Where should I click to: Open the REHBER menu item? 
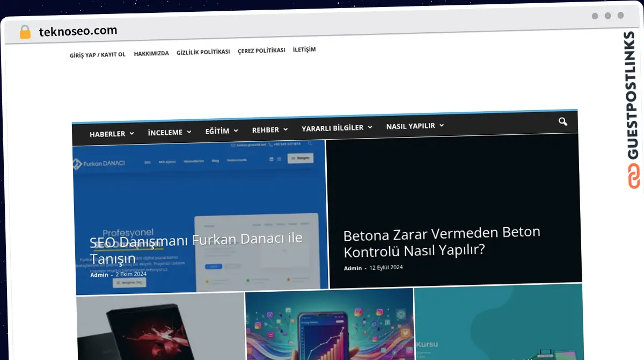click(266, 130)
